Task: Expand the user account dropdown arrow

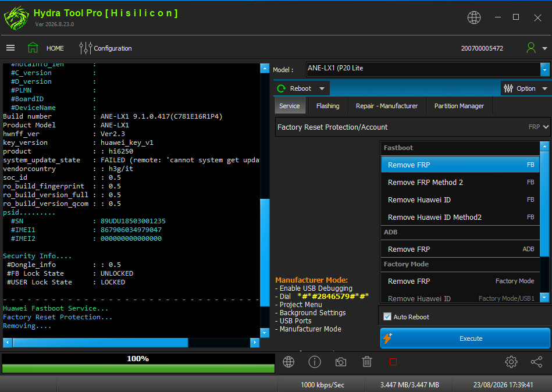Action: point(544,48)
